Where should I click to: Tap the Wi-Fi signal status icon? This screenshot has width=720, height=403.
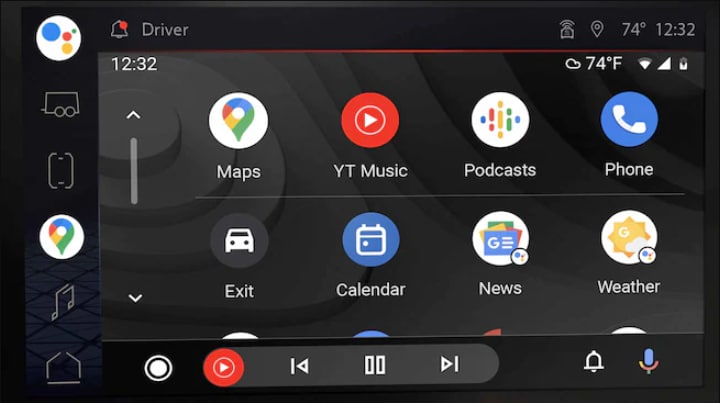click(645, 64)
